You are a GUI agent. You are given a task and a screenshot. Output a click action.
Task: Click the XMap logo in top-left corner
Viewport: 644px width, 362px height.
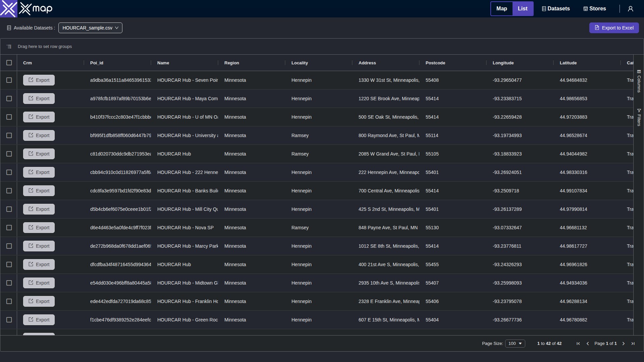coord(9,8)
